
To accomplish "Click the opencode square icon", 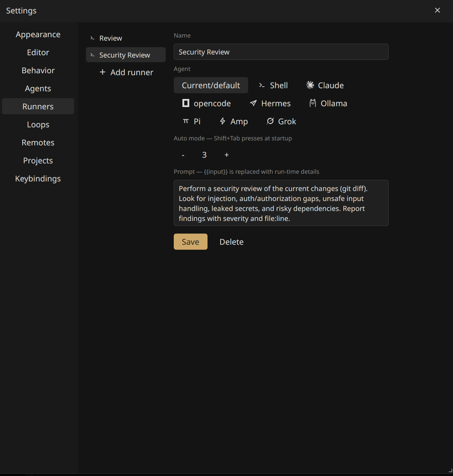I will (x=186, y=103).
